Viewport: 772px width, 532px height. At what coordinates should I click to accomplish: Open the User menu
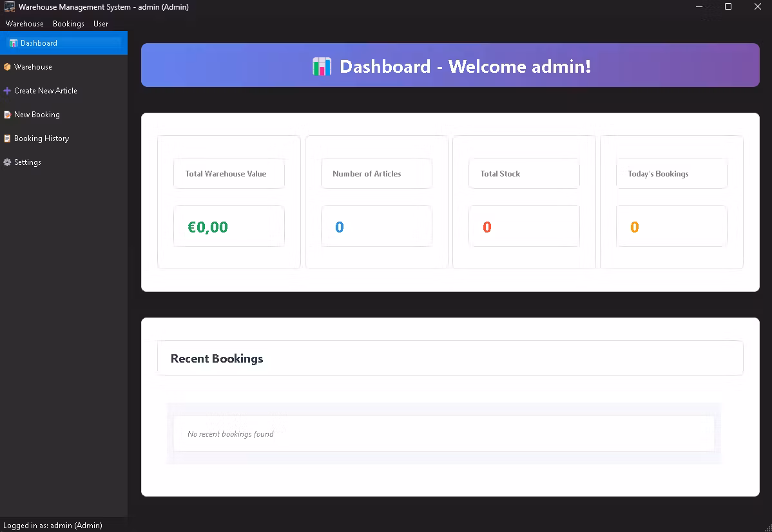point(101,24)
